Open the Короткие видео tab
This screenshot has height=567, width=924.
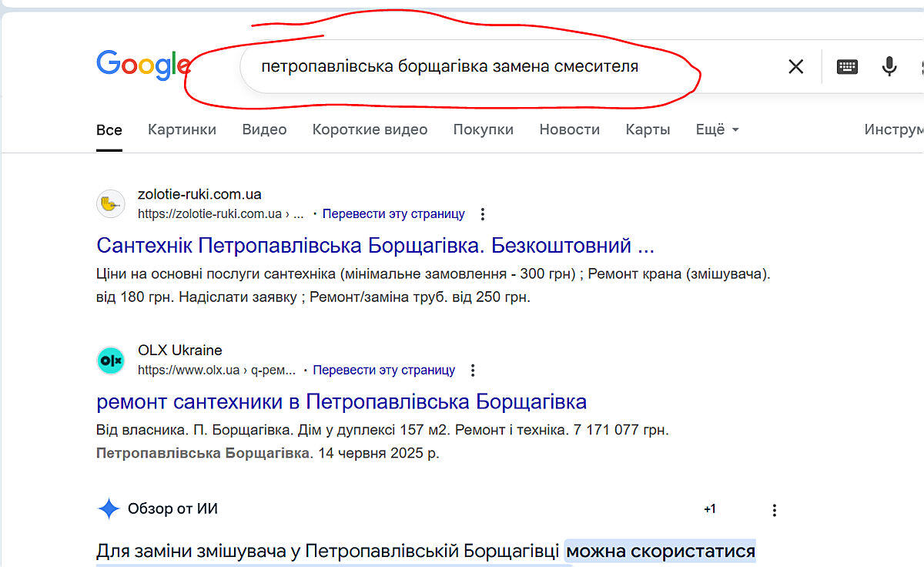point(370,129)
